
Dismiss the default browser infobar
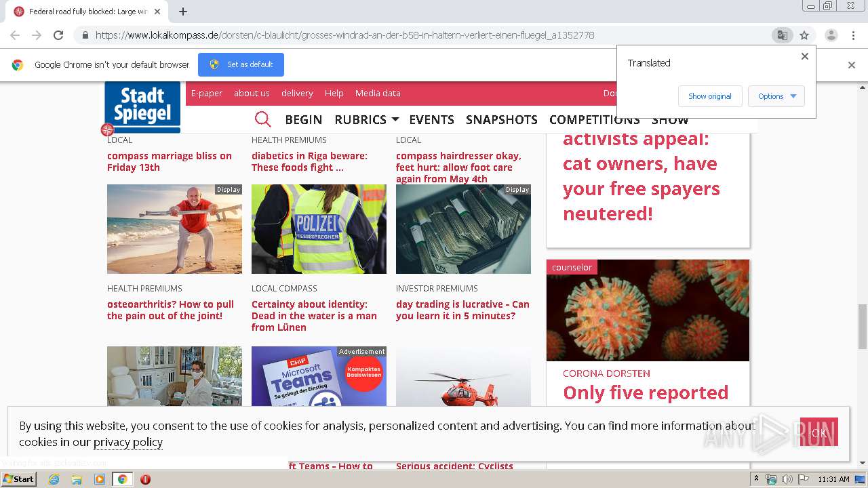point(852,65)
